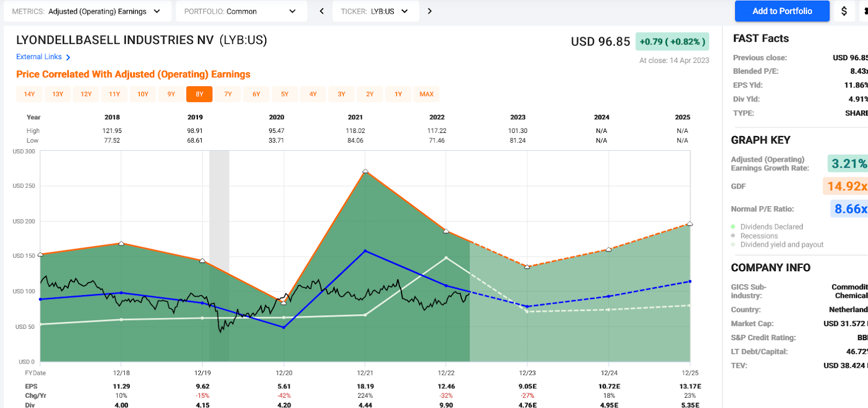Click the Add to Portfolio button

pyautogui.click(x=782, y=11)
